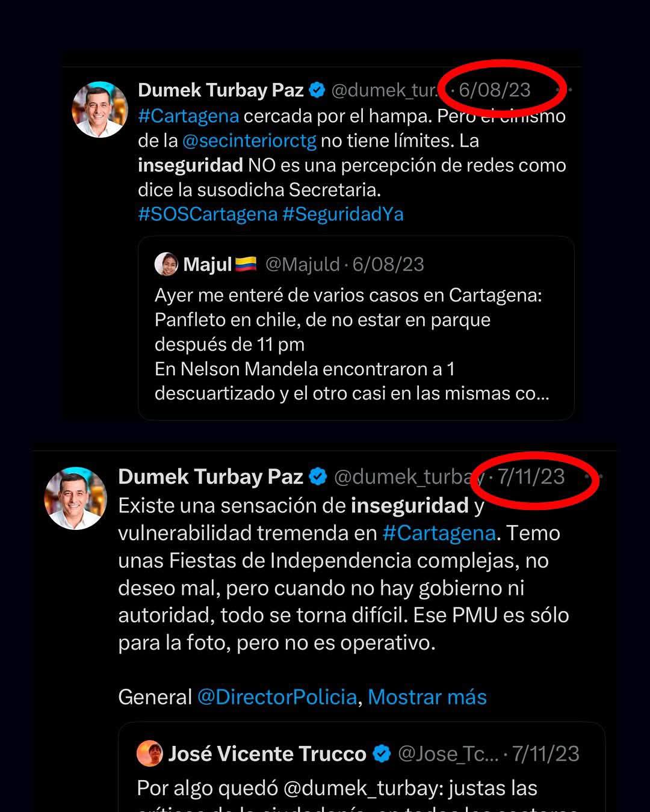This screenshot has height=812, width=650.
Task: Expand the tweet with Mostrar más
Action: 427,697
